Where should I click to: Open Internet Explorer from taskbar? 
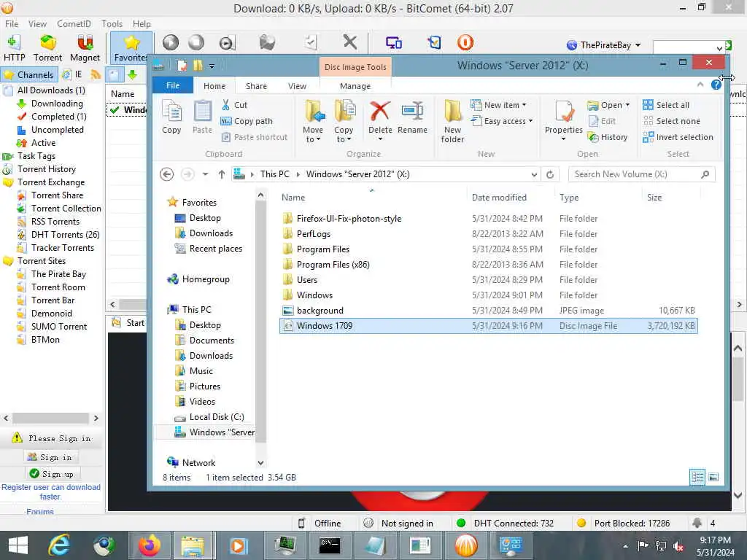[x=59, y=545]
